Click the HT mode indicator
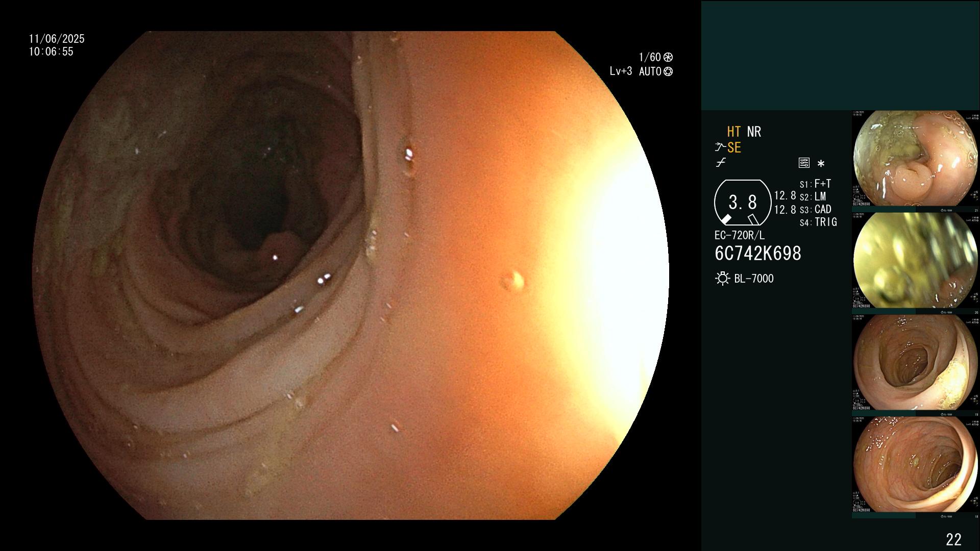 [x=734, y=132]
